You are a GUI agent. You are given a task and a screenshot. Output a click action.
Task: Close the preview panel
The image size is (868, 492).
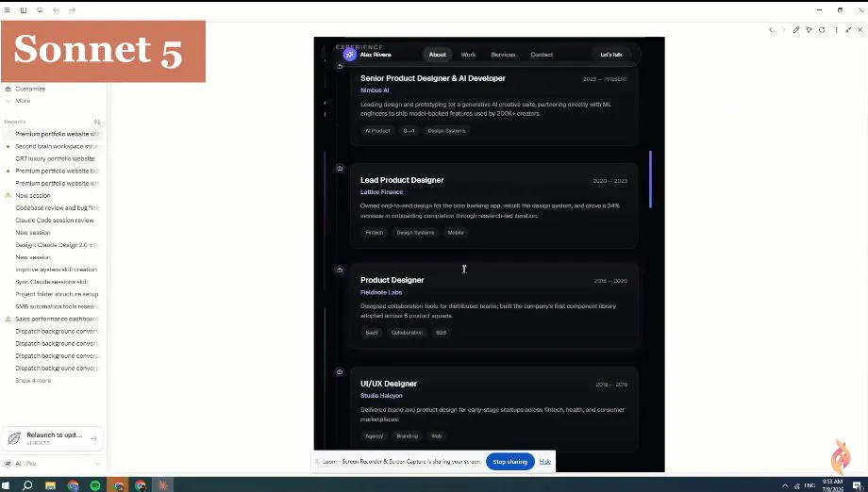pyautogui.click(x=860, y=30)
